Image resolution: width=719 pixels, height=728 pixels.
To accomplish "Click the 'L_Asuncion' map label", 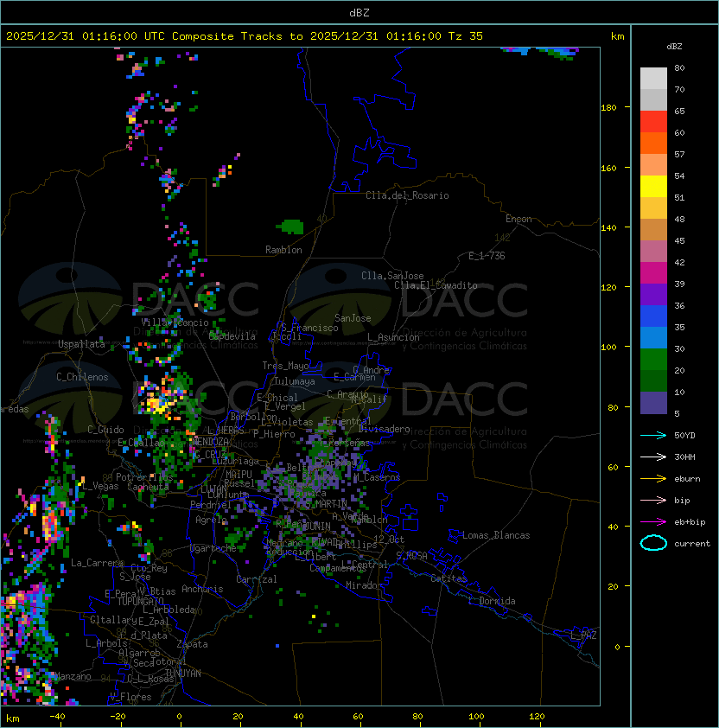I will tap(393, 337).
